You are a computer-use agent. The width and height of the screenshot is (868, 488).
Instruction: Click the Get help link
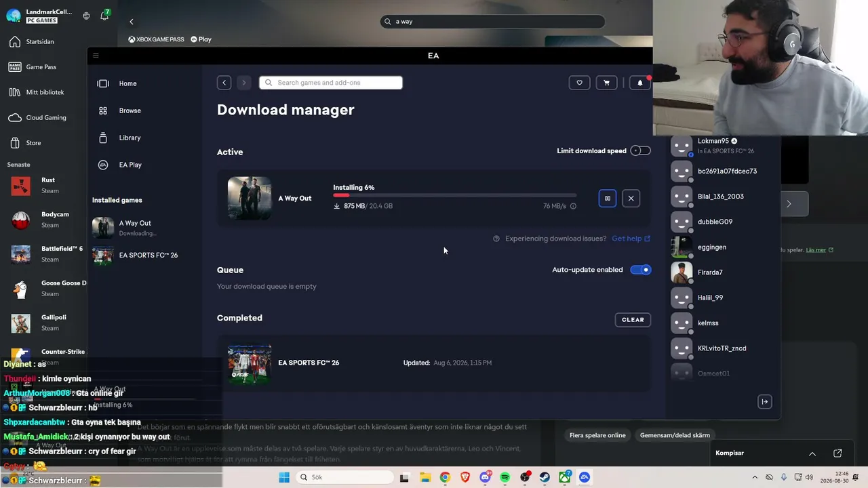pos(631,239)
